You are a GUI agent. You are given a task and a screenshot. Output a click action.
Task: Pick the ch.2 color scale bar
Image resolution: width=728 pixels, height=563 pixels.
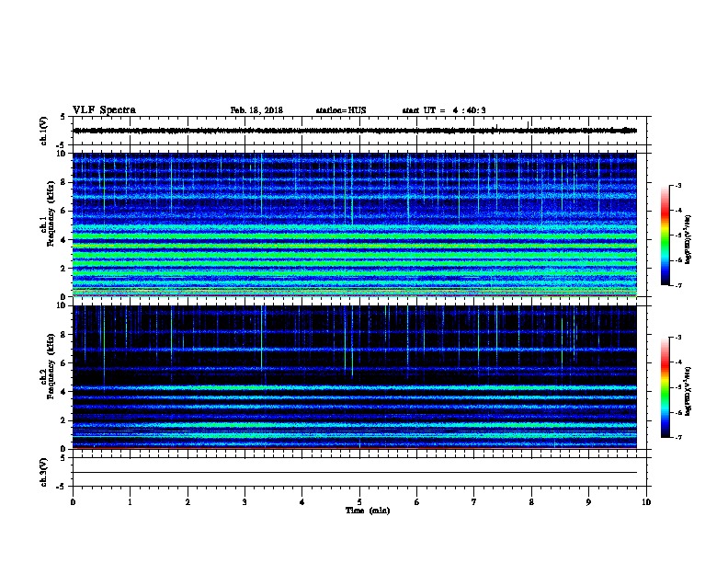pyautogui.click(x=665, y=387)
